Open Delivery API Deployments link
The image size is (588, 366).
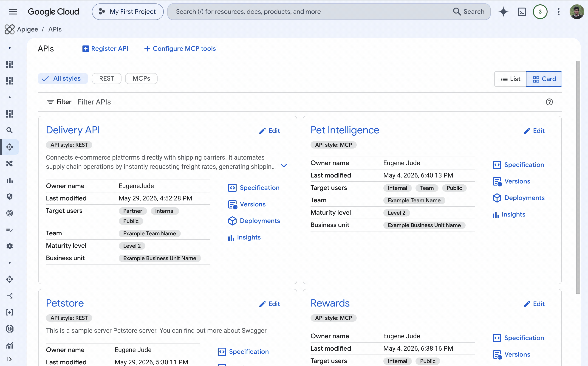point(254,221)
